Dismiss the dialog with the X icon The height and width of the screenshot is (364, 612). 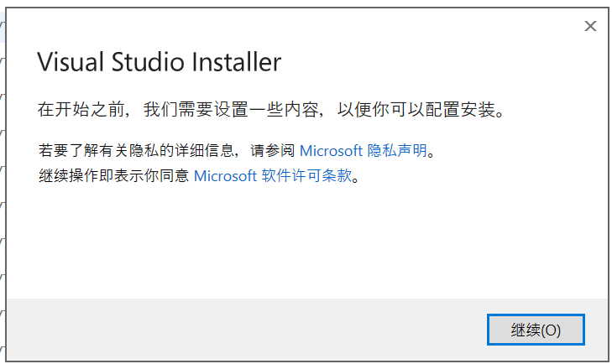[x=590, y=26]
